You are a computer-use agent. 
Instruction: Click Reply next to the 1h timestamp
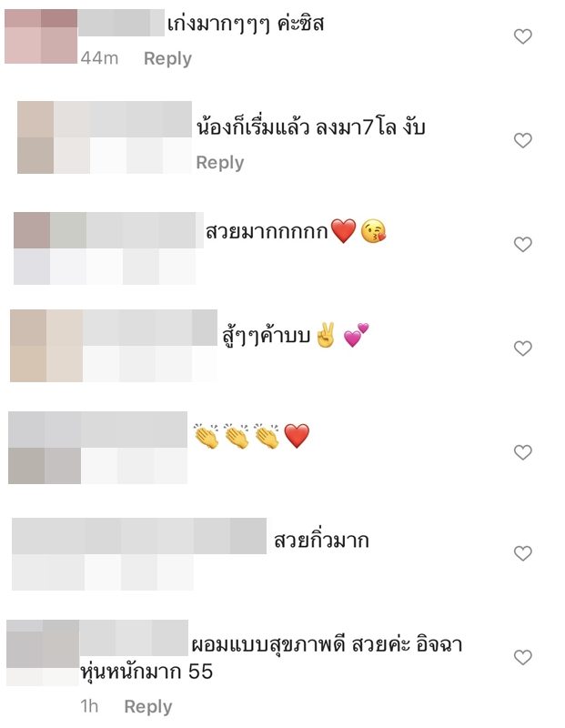point(148,707)
